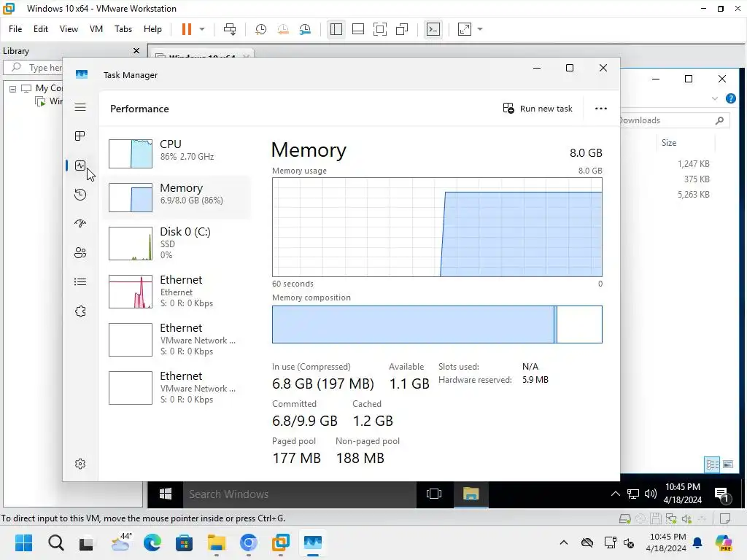Click the Size column header in Explorer

[668, 143]
